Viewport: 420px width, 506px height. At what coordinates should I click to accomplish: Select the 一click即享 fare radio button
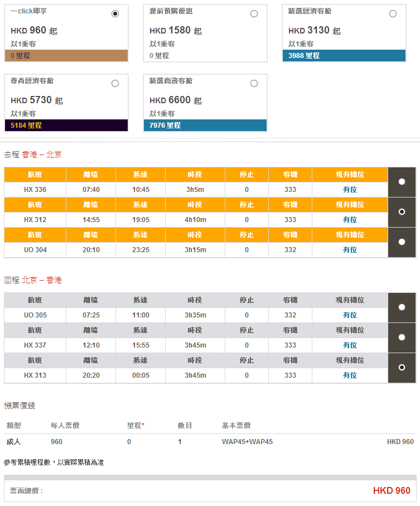[x=115, y=14]
